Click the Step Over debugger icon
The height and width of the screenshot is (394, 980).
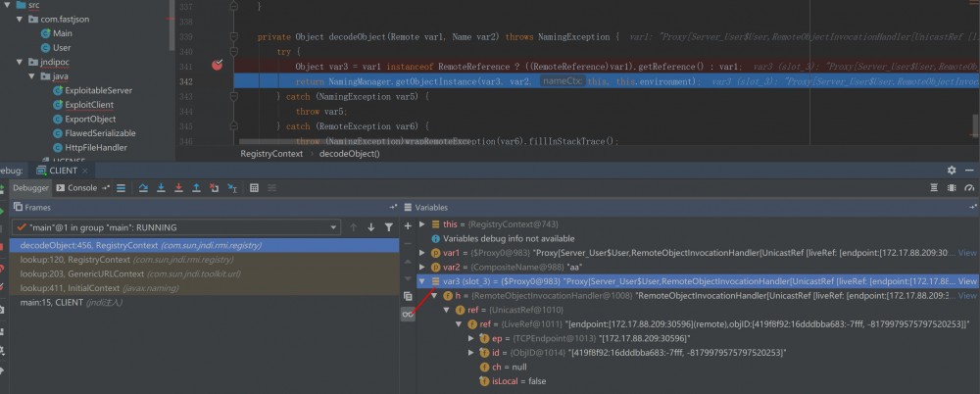click(143, 187)
